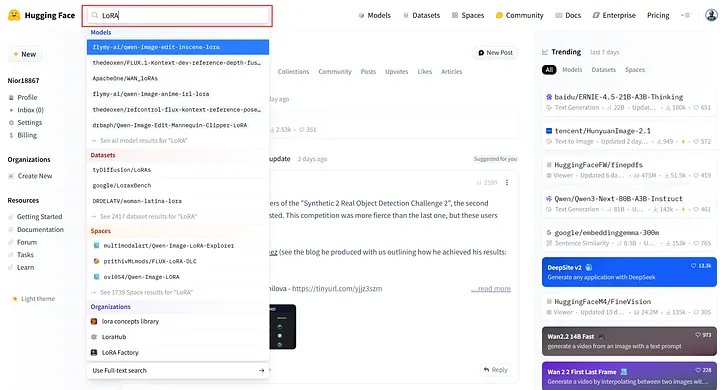Expand Use Full-text search arrow
This screenshot has height=390, width=720.
tap(261, 370)
